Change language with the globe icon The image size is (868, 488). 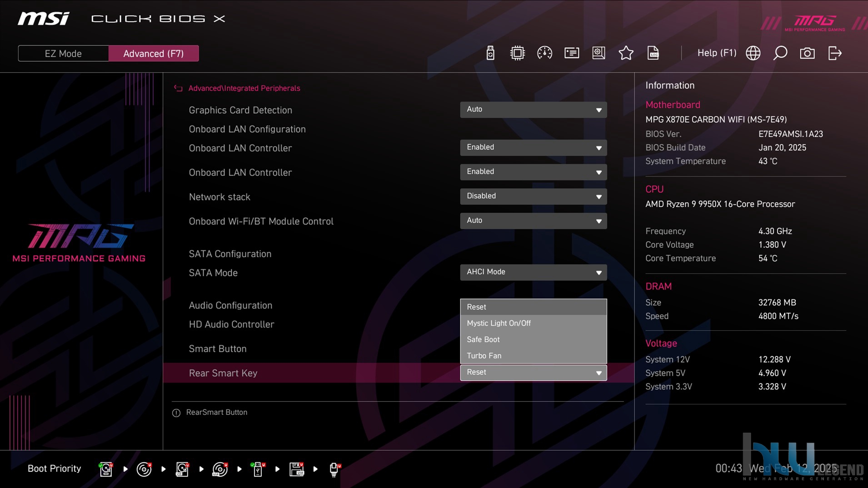pos(753,53)
